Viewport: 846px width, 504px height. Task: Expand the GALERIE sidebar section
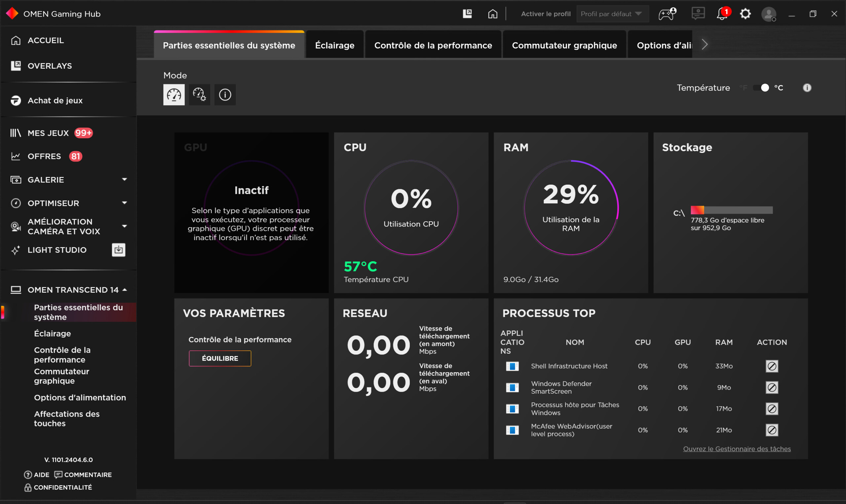point(124,180)
